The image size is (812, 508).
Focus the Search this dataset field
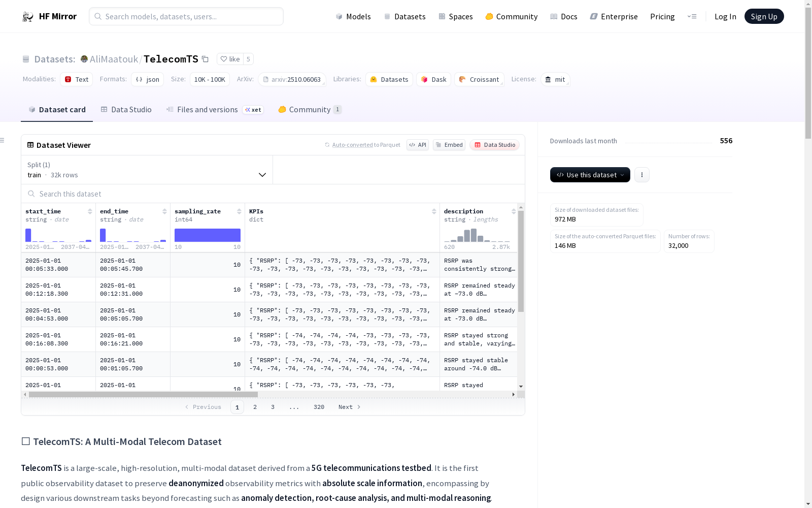(x=273, y=194)
